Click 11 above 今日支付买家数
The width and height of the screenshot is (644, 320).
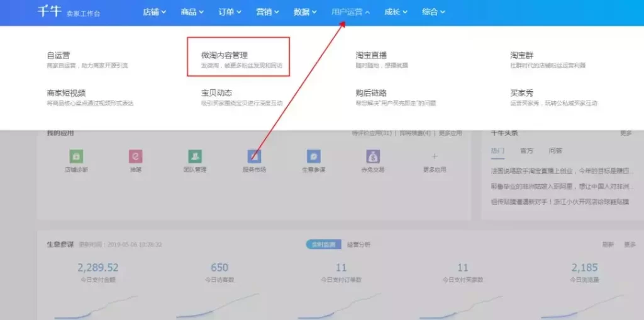click(x=462, y=268)
